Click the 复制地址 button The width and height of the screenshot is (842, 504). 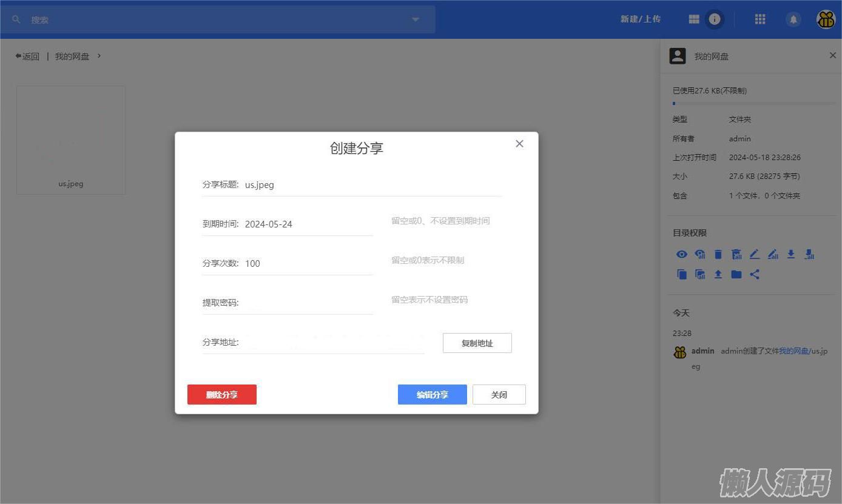[x=477, y=343]
